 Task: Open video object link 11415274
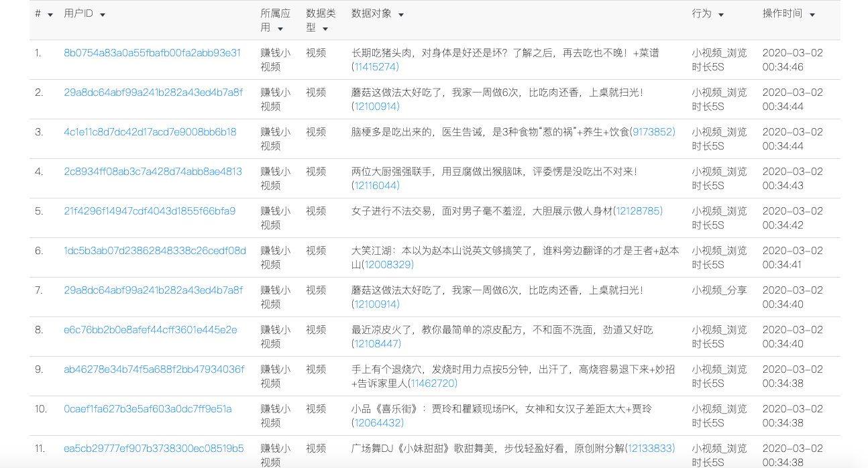click(376, 67)
